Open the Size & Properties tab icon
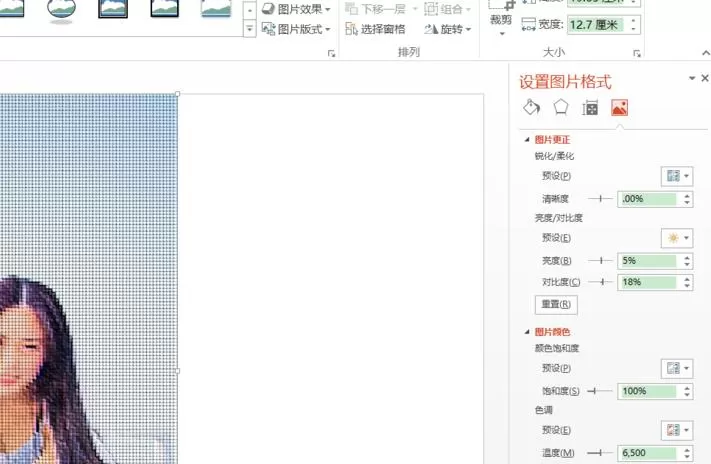 [x=590, y=108]
